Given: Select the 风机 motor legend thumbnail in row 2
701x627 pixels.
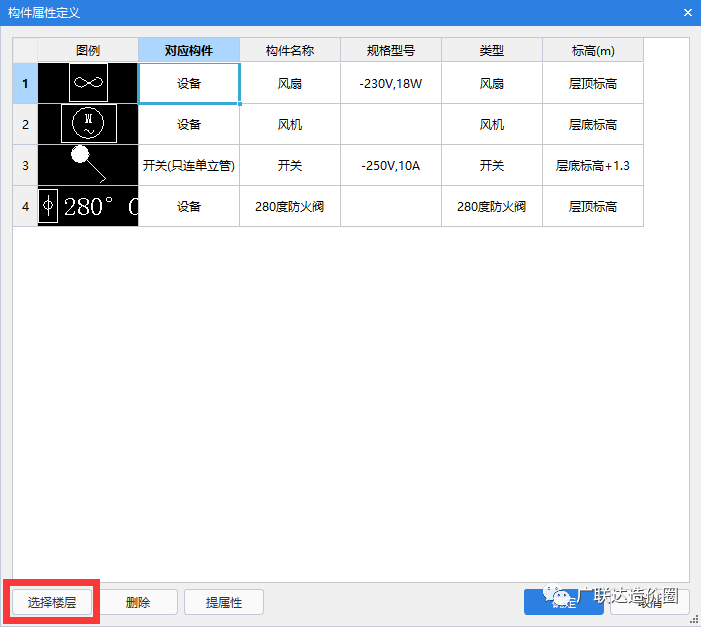Looking at the screenshot, I should pos(88,124).
